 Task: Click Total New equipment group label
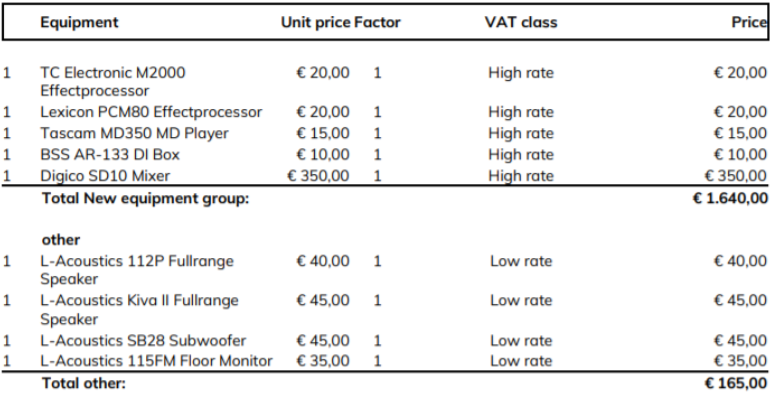145,198
